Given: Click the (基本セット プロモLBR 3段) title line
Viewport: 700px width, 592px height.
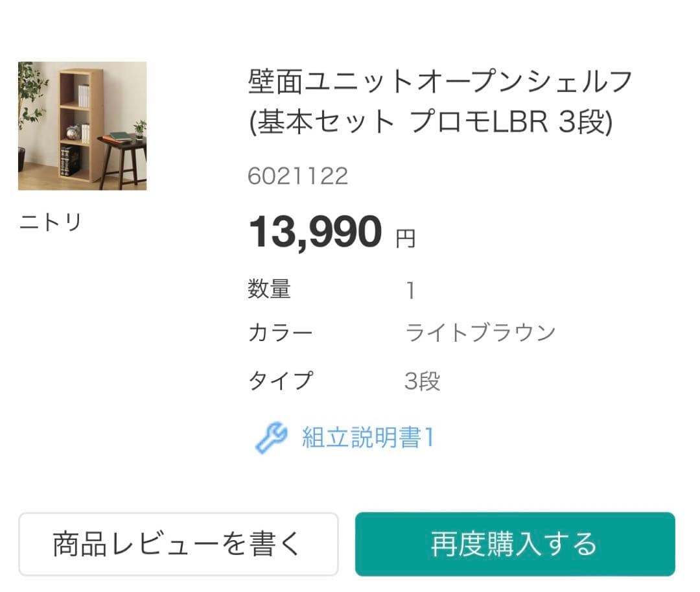Looking at the screenshot, I should click(430, 122).
